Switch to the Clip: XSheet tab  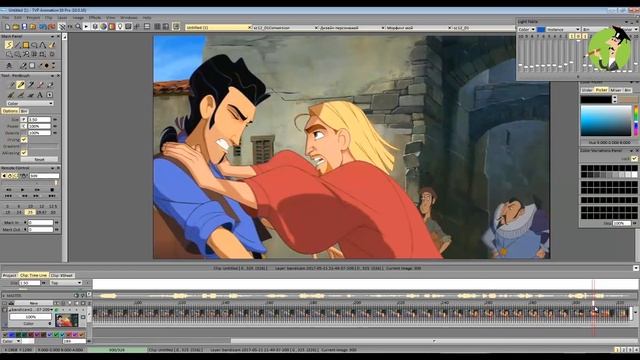point(62,276)
